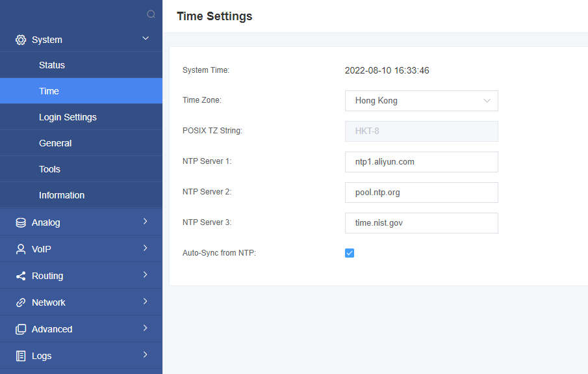The width and height of the screenshot is (588, 374).
Task: Click the Auto-Sync from NTP label
Action: 219,253
